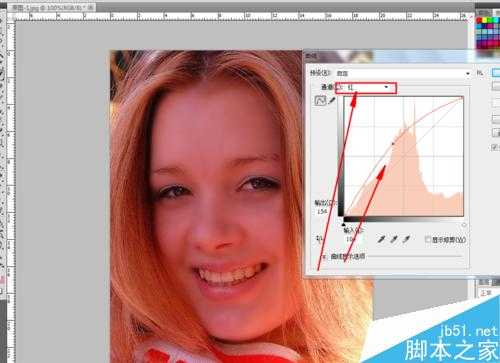This screenshot has height=363, width=500.
Task: Open the preset dropdown at dialog top
Action: (x=404, y=73)
